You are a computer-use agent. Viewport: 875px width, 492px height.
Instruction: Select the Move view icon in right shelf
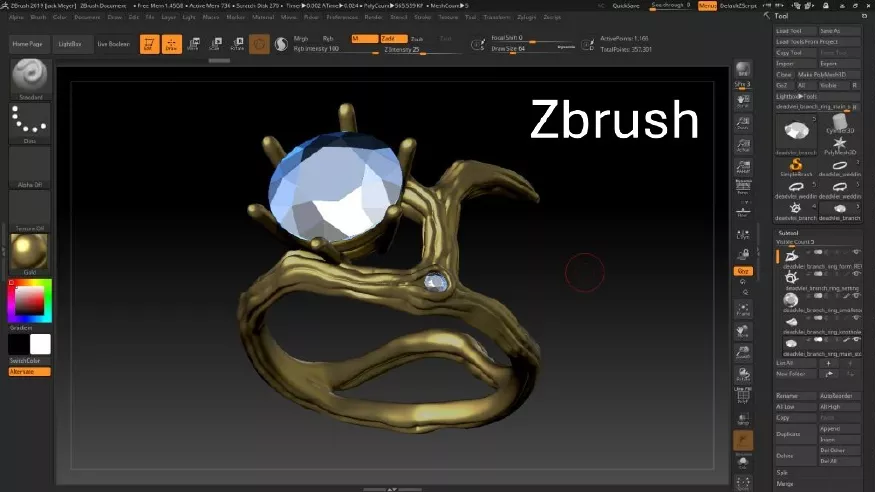(743, 331)
